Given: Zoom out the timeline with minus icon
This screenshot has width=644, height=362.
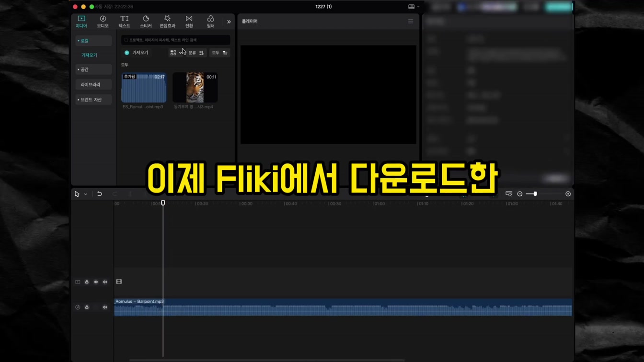Looking at the screenshot, I should pyautogui.click(x=520, y=194).
